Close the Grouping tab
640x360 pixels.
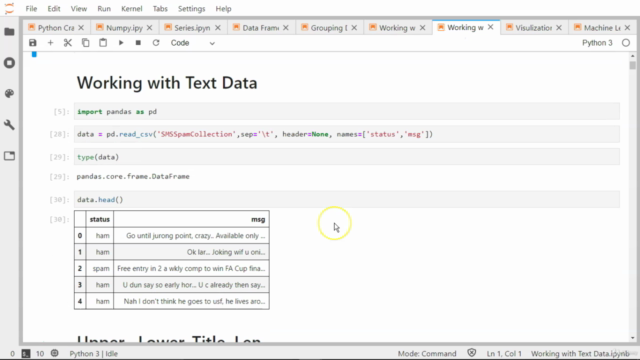tap(354, 28)
